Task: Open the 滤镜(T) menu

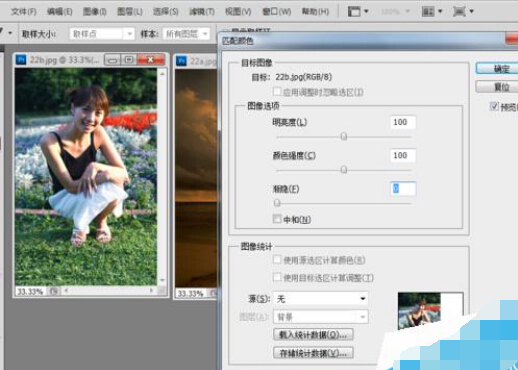Action: [x=202, y=12]
